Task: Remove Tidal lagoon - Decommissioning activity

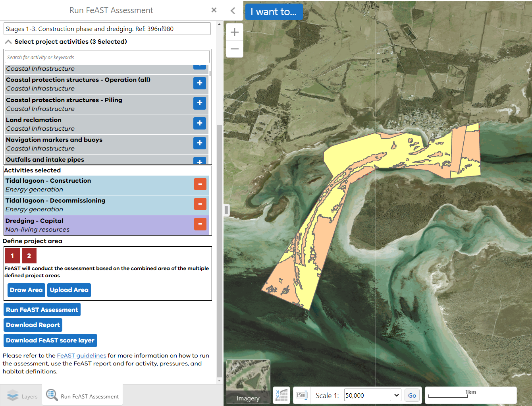Action: [x=200, y=204]
